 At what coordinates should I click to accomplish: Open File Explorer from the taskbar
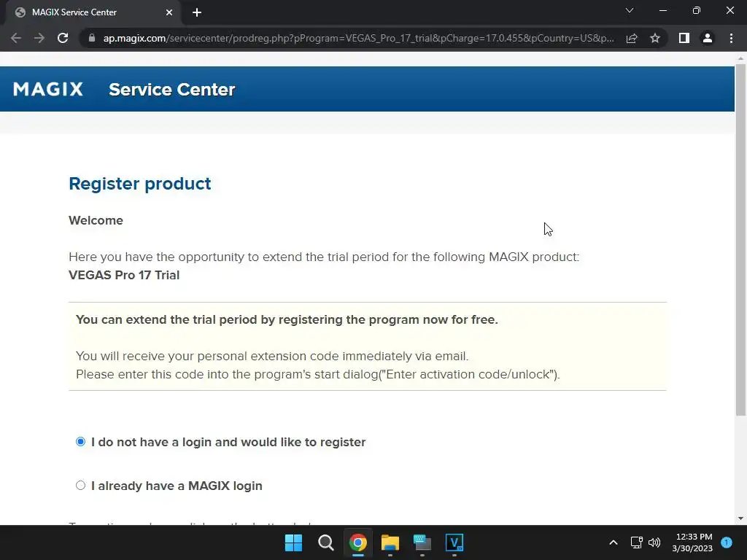point(390,542)
